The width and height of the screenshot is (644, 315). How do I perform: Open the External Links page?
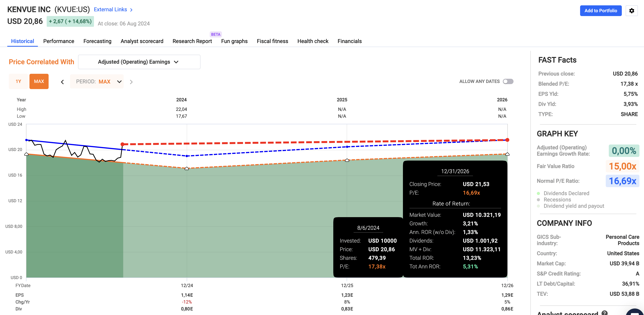coord(111,10)
